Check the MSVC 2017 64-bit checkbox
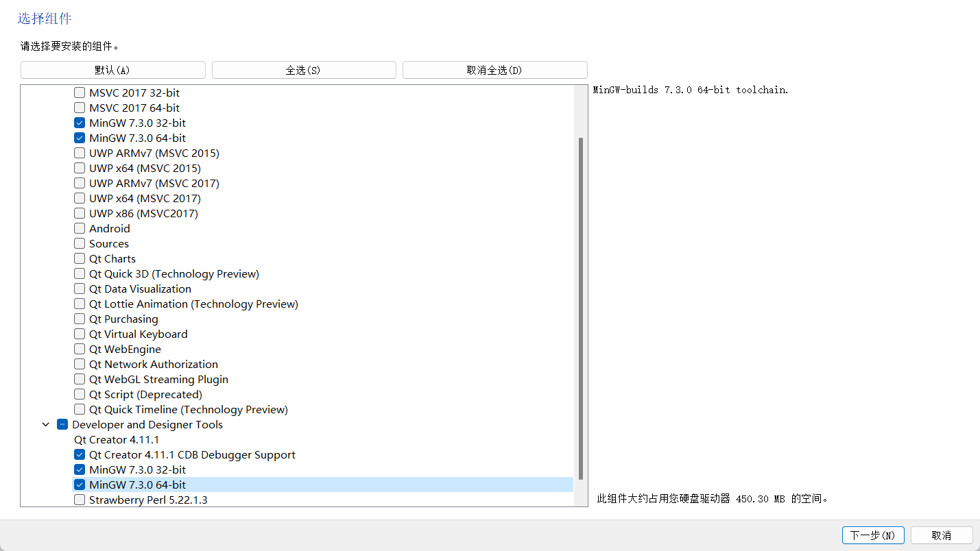Image resolution: width=980 pixels, height=551 pixels. (80, 108)
